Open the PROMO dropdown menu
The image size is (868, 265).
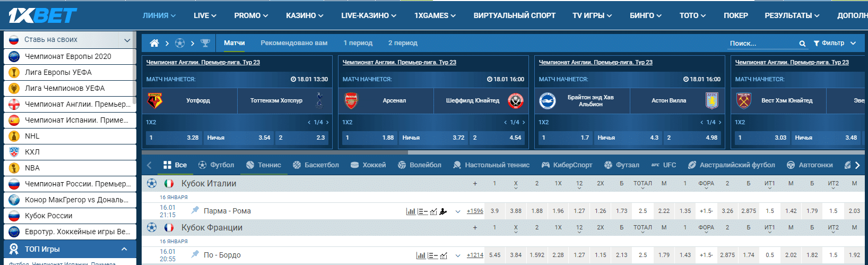251,15
